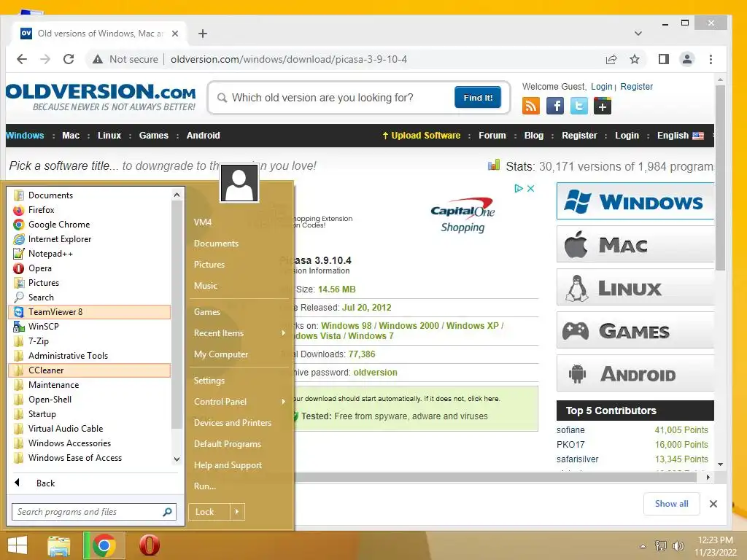Close the downloads bar

click(x=713, y=504)
